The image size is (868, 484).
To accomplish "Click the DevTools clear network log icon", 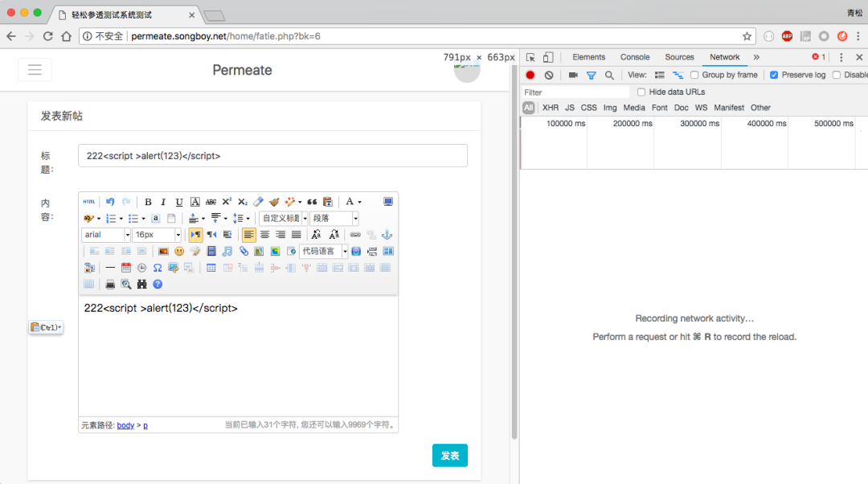I will pos(549,75).
